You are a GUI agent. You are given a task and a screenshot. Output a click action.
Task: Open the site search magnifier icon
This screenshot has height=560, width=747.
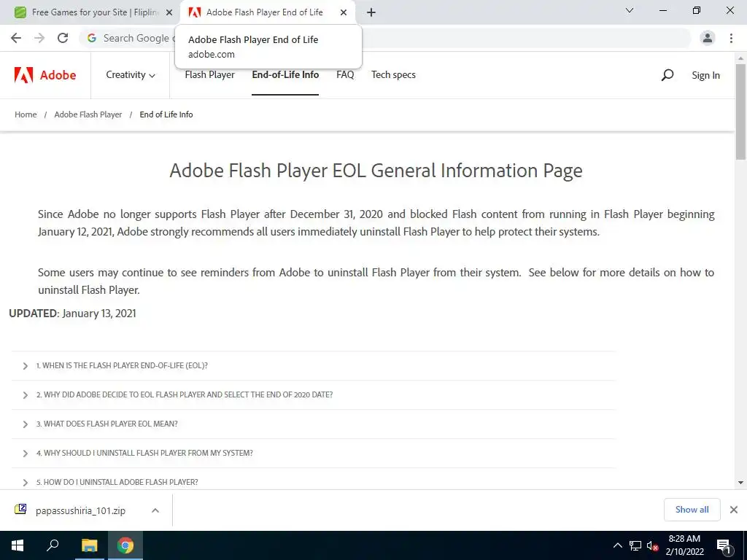667,75
